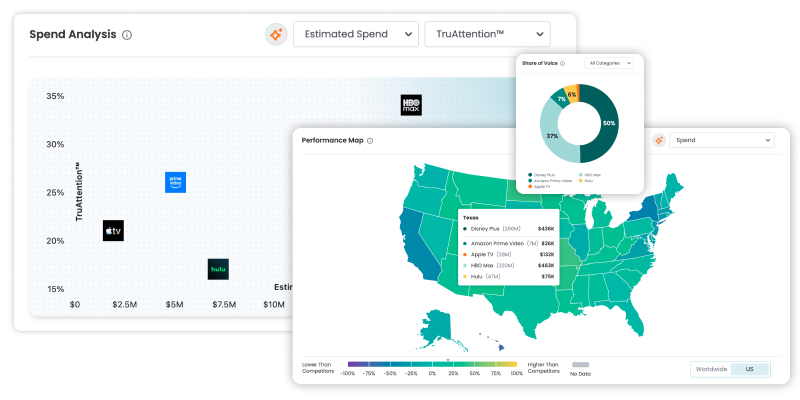This screenshot has height=400, width=800.
Task: Click the Hulu legend entry in Share of Voice
Action: click(x=585, y=181)
